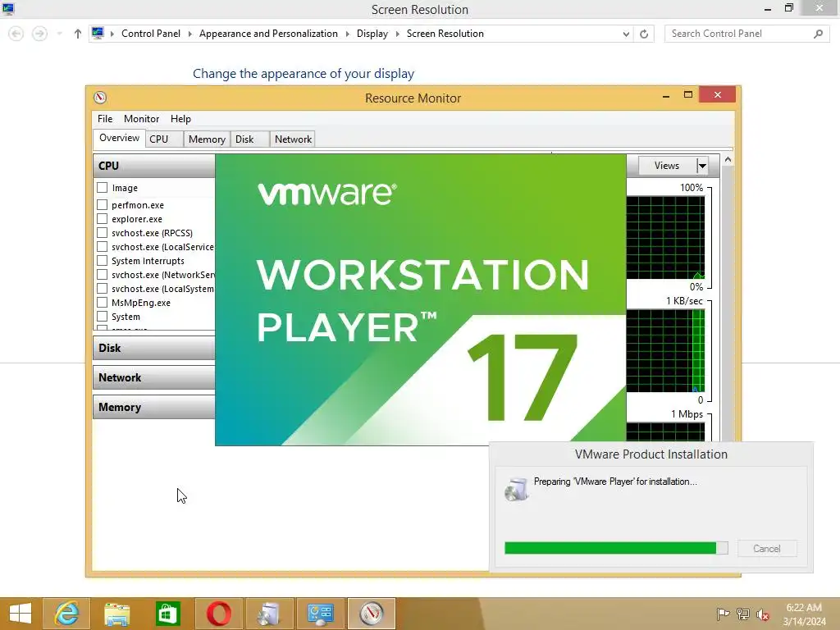Image resolution: width=840 pixels, height=630 pixels.
Task: Click VMware installer icon in taskbar
Action: tap(269, 614)
